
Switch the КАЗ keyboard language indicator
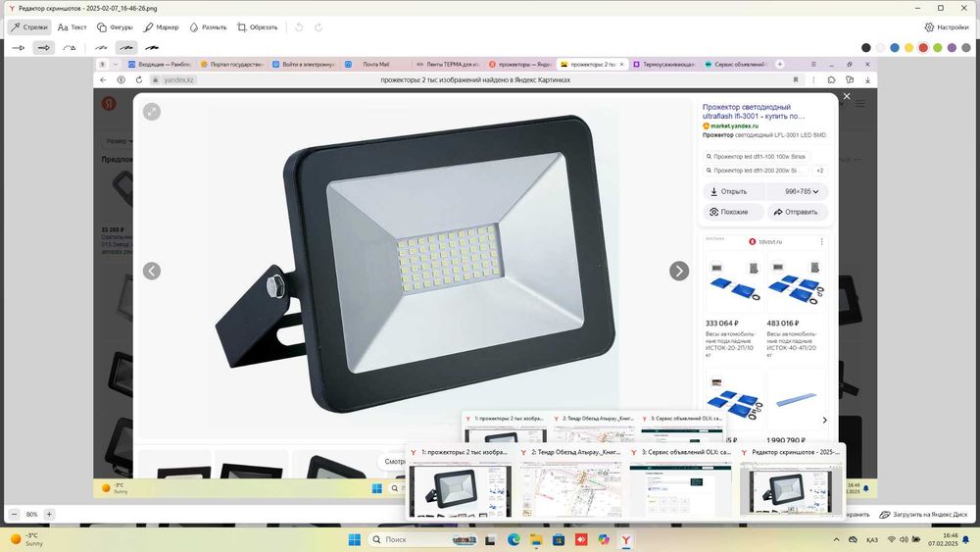872,539
